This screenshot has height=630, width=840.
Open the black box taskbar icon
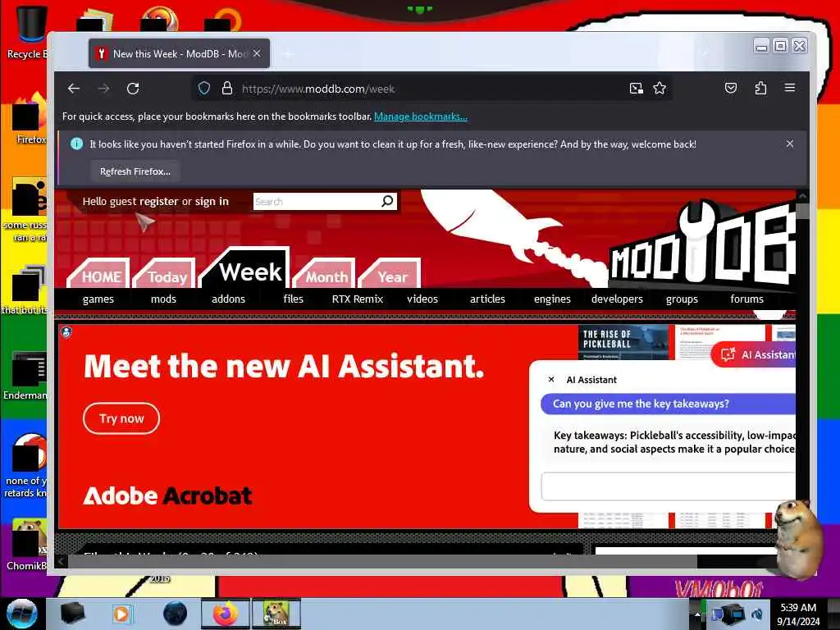tap(72, 614)
